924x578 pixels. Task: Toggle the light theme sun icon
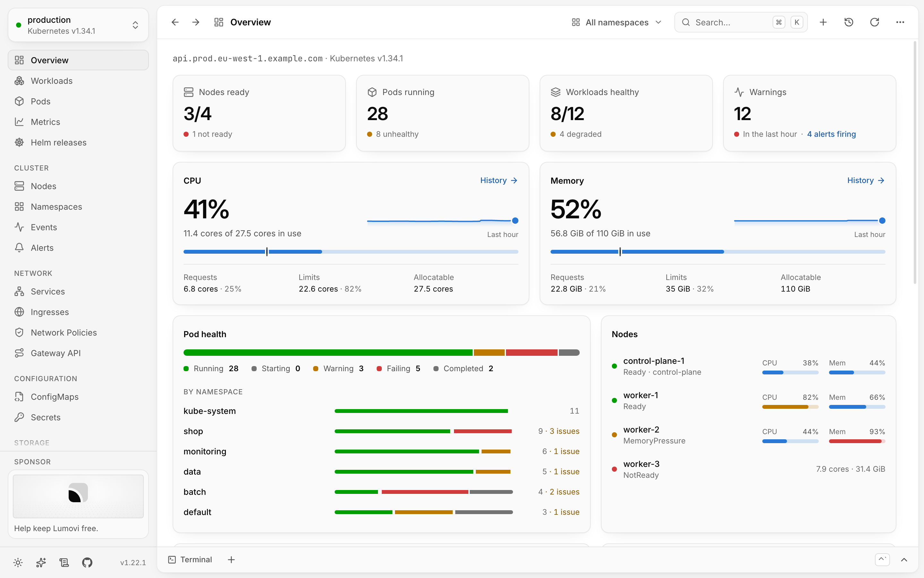click(18, 562)
